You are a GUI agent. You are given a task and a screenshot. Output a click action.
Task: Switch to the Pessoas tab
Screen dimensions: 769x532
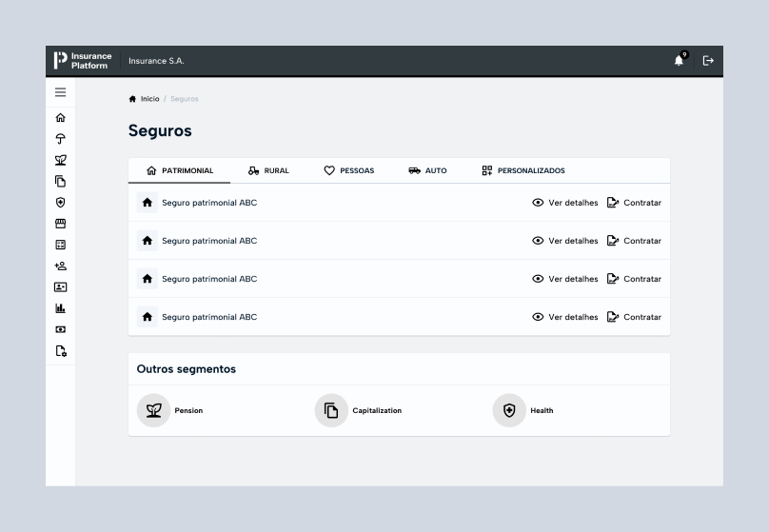tap(348, 170)
